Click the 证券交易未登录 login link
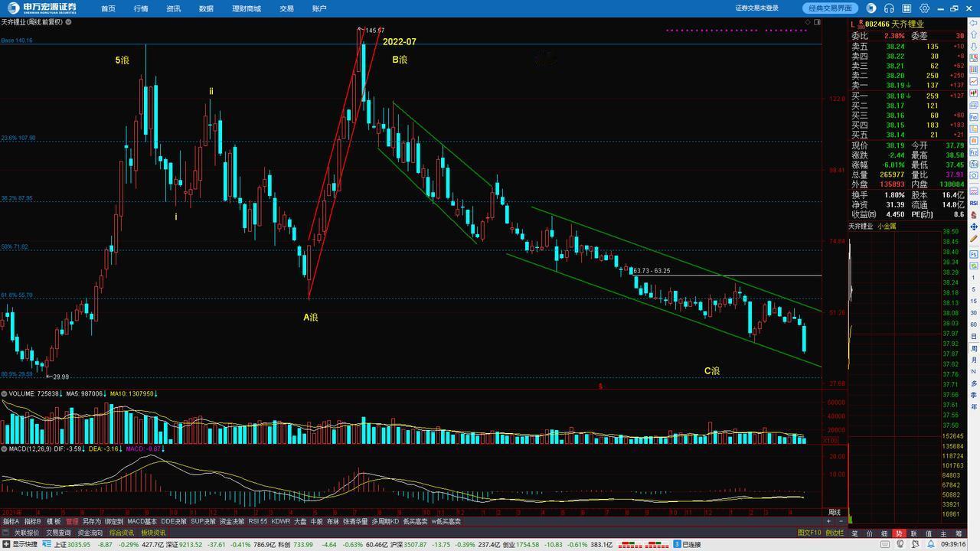Image resolution: width=980 pixels, height=551 pixels. click(756, 8)
